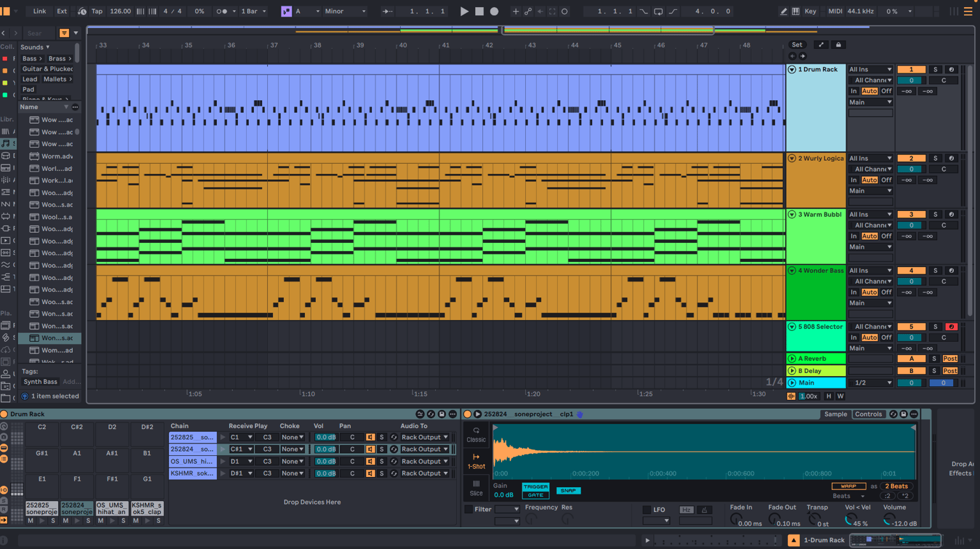Open the All Ins input dropdown on 1 Drum Rack
The width and height of the screenshot is (980, 549).
click(x=870, y=70)
